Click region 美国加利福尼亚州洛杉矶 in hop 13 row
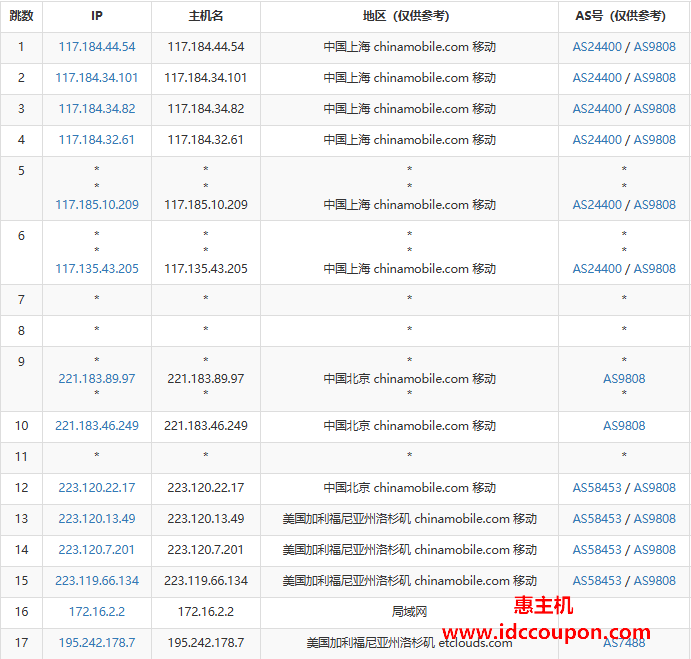691x659 pixels. pos(347,519)
